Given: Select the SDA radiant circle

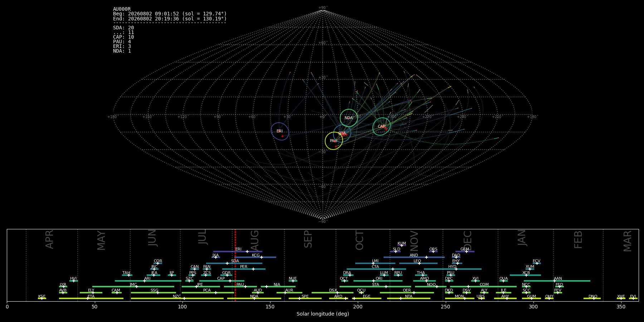Looking at the screenshot, I should 342,133.
